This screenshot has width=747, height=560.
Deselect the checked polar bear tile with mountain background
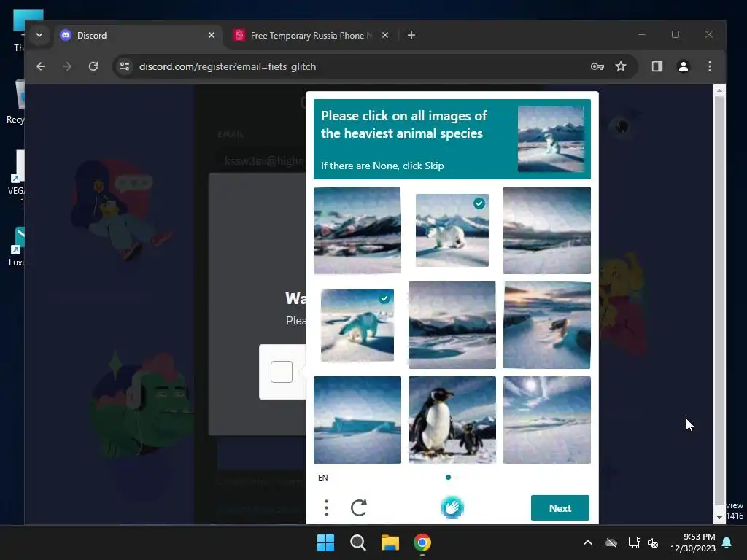point(452,230)
